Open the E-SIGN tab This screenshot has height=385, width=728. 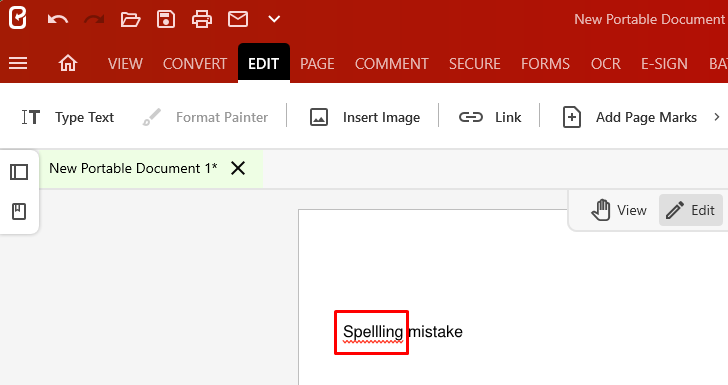click(x=664, y=64)
